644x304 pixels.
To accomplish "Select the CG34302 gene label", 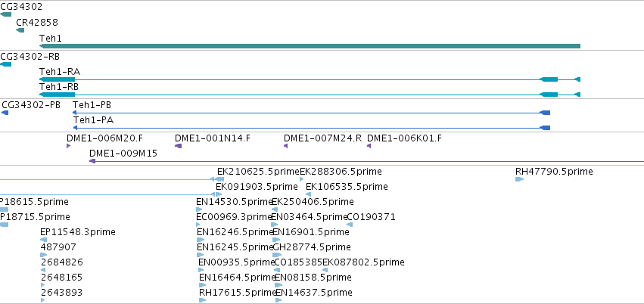I will [21, 7].
